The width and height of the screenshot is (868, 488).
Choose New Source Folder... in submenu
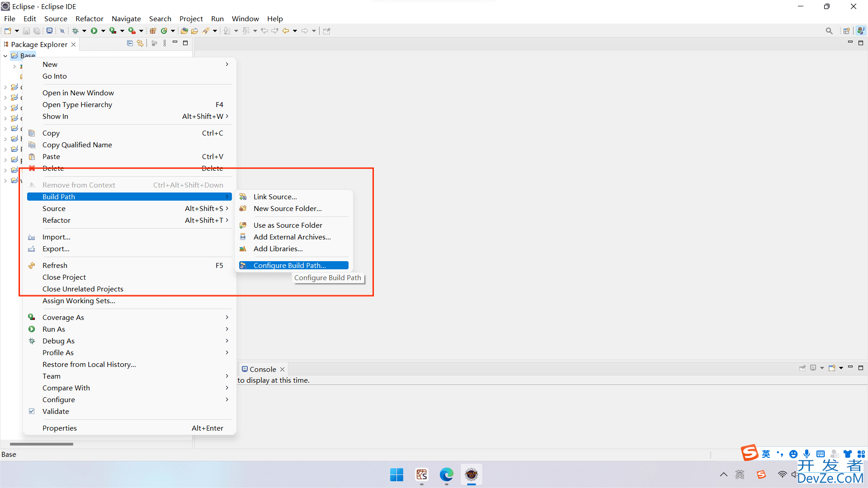coord(294,208)
